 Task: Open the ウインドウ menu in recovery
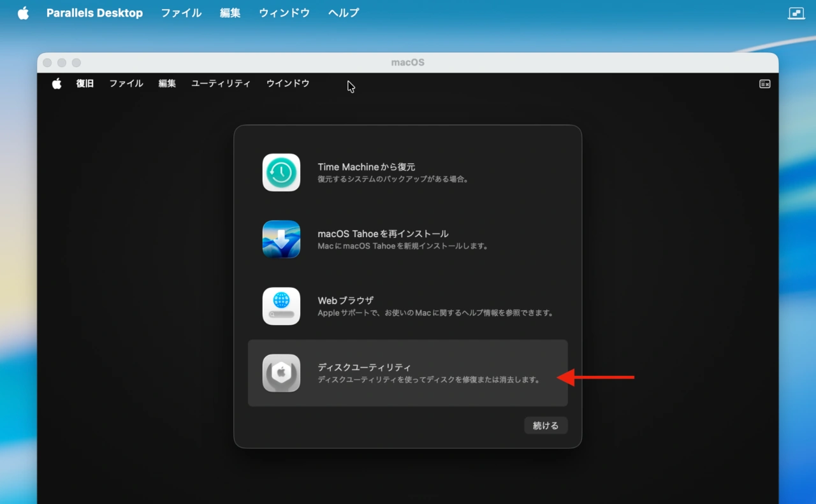(288, 83)
